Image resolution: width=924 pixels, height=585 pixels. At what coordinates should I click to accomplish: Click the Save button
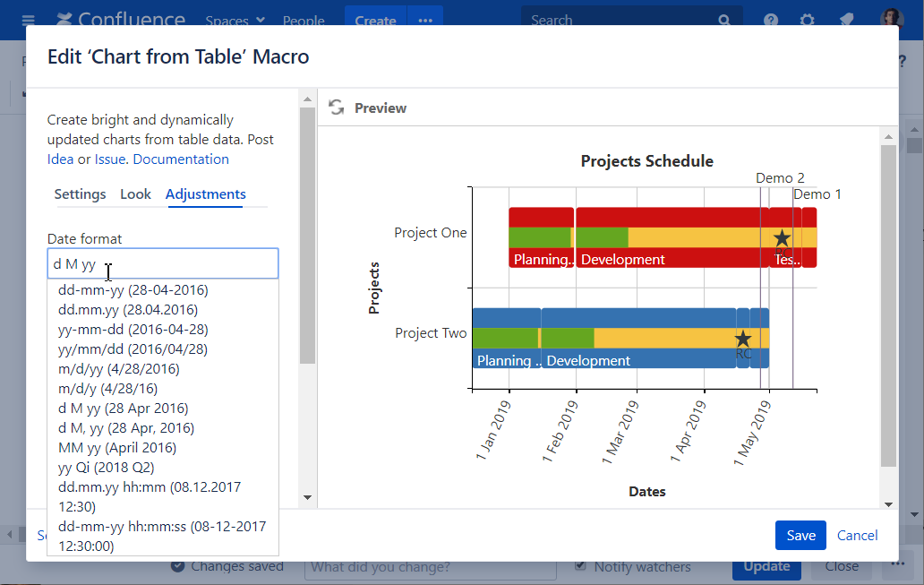click(x=800, y=535)
